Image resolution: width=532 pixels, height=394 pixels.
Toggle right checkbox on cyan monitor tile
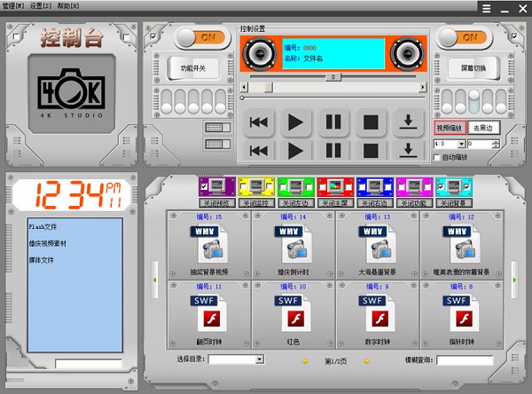(467, 186)
